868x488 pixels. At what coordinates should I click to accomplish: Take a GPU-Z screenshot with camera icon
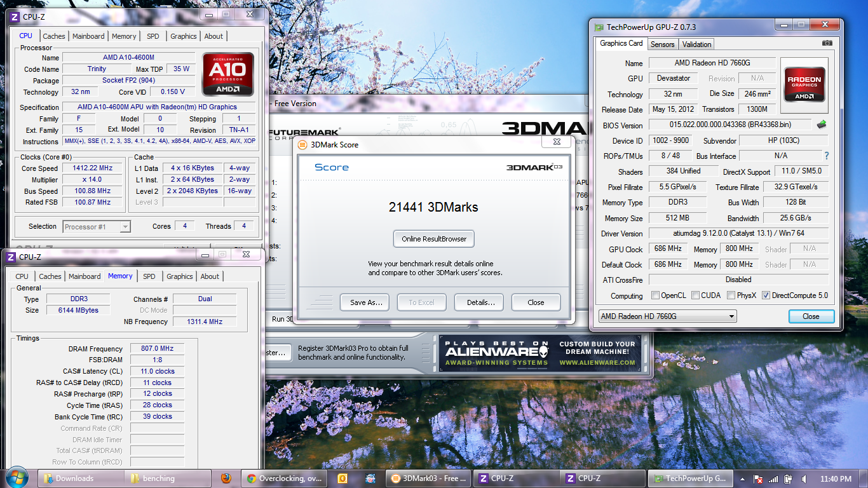[827, 43]
